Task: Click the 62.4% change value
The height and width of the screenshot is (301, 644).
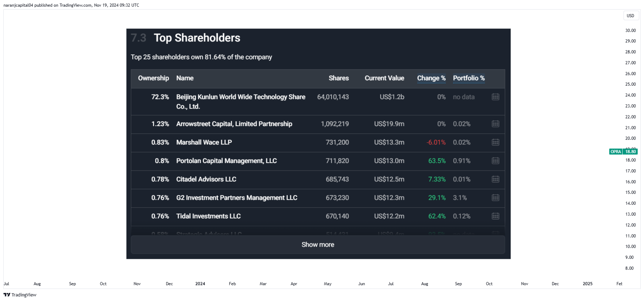Action: 437,216
